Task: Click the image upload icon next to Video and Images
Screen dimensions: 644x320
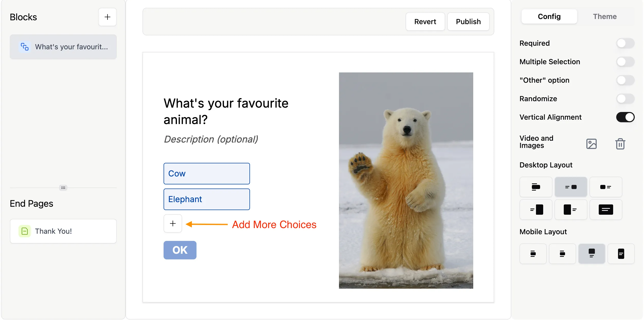Action: coord(591,144)
